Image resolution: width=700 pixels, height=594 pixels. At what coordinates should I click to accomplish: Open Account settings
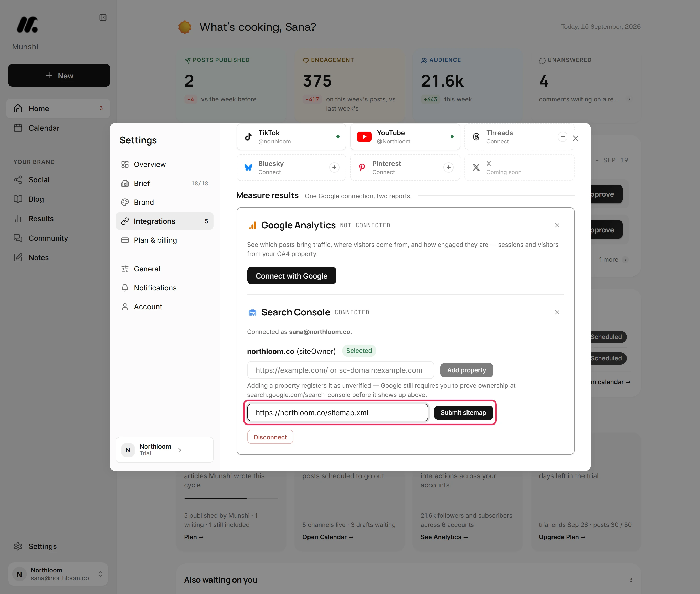(x=164, y=307)
